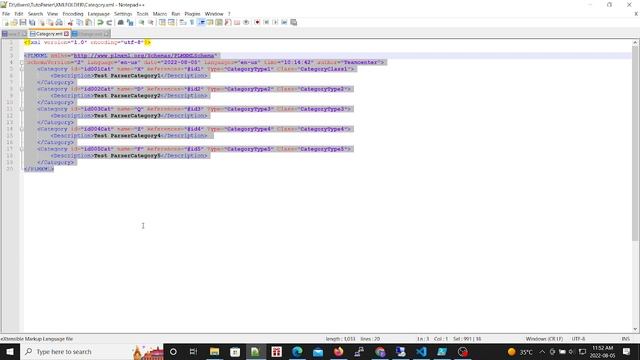The image size is (640, 360).
Task: Toggle synchronized vertical scrolling
Action: coord(162,22)
